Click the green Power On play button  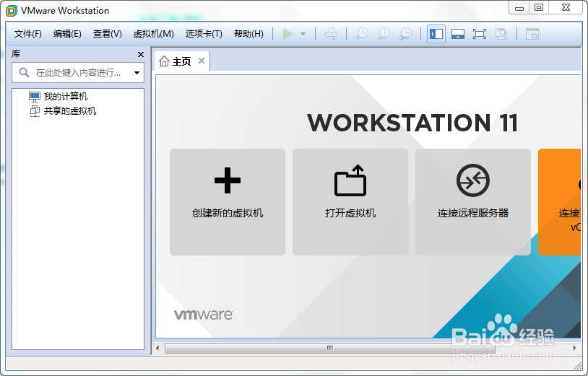click(x=287, y=34)
